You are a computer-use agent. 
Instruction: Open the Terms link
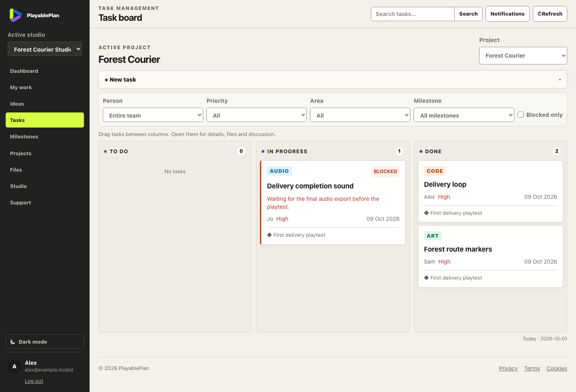532,368
